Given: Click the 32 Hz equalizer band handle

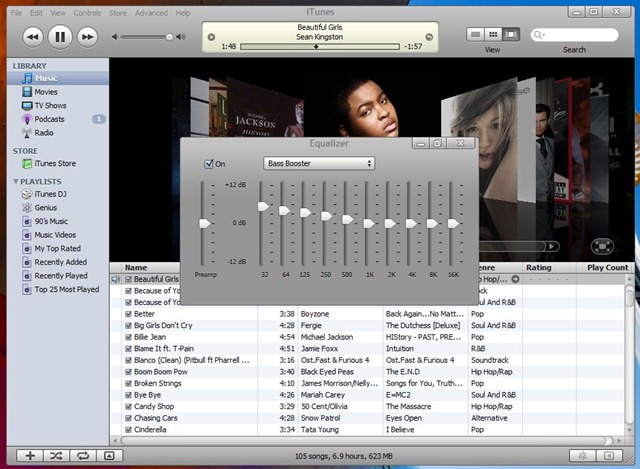Looking at the screenshot, I should (x=263, y=206).
